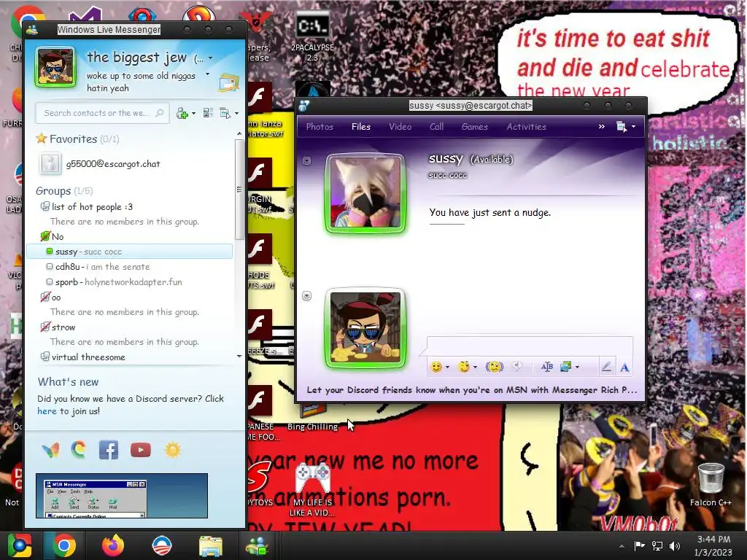
Task: Select the smiley emoticon button
Action: click(436, 367)
